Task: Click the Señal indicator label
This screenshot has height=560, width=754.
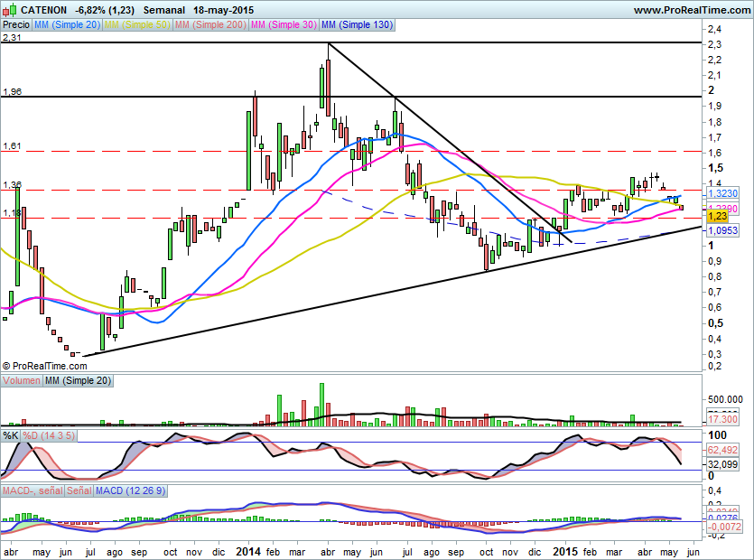Action: (79, 490)
